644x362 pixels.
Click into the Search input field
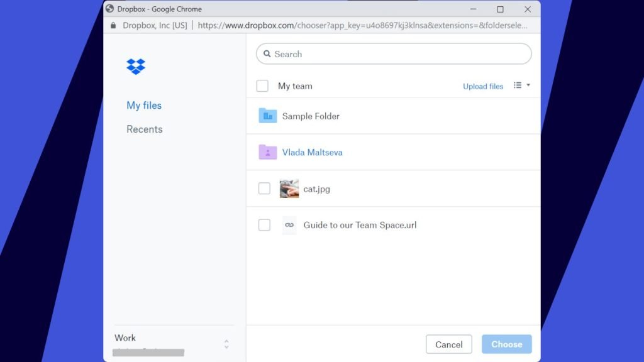tap(396, 54)
